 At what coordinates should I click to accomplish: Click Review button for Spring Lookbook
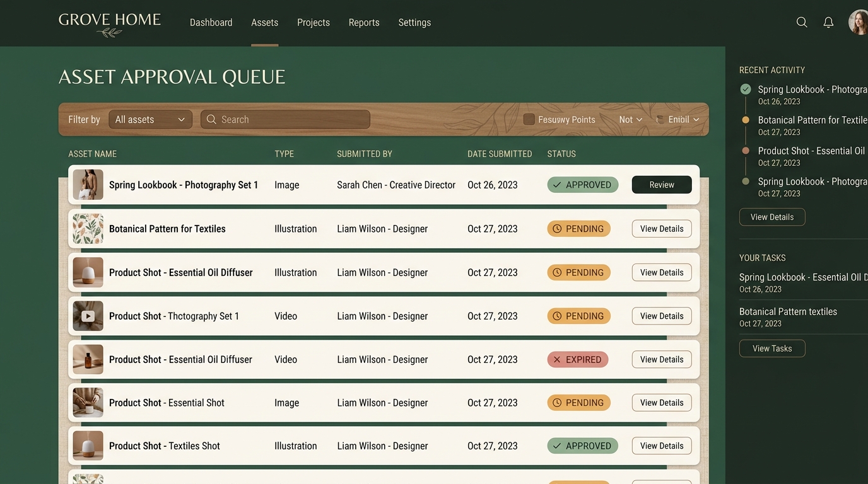pos(662,185)
